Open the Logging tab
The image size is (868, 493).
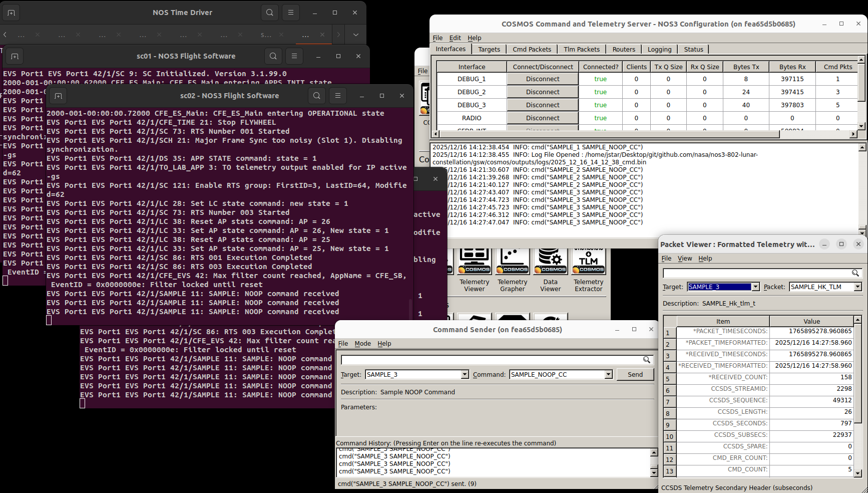coord(659,49)
